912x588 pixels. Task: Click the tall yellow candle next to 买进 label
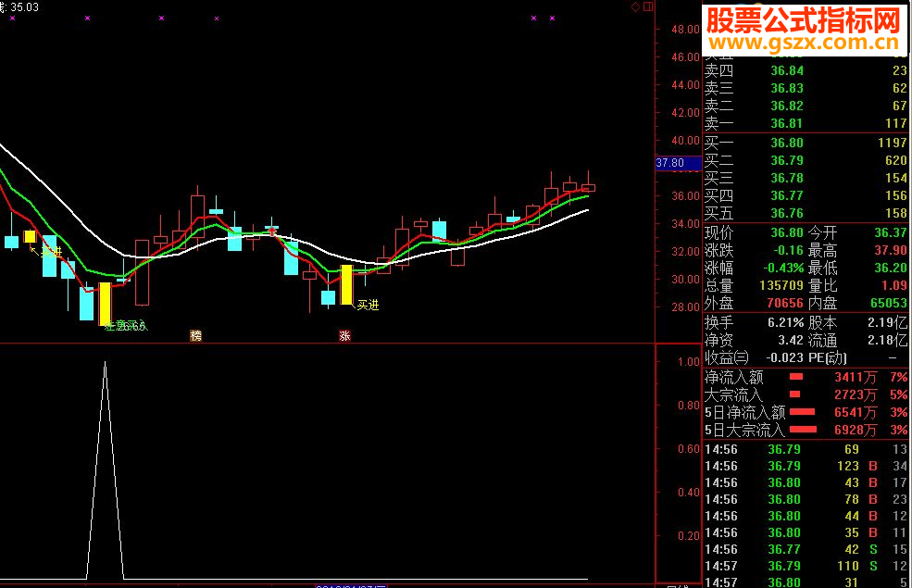(x=346, y=284)
